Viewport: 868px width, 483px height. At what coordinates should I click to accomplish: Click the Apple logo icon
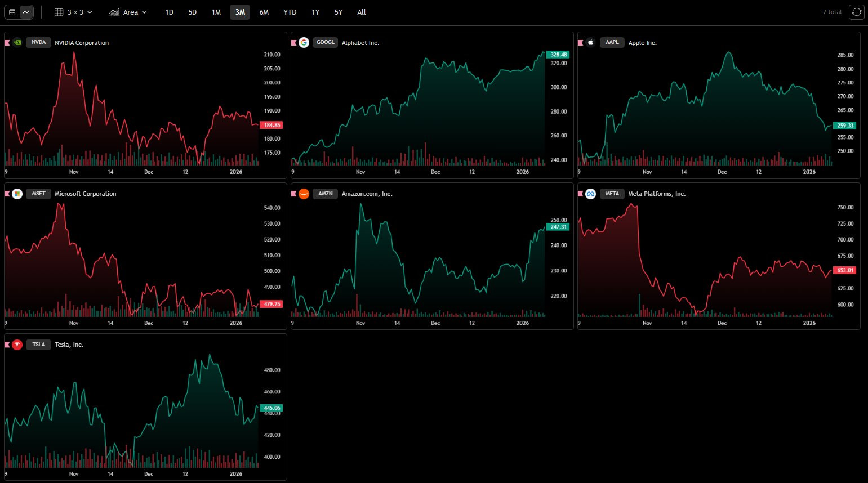pos(590,42)
